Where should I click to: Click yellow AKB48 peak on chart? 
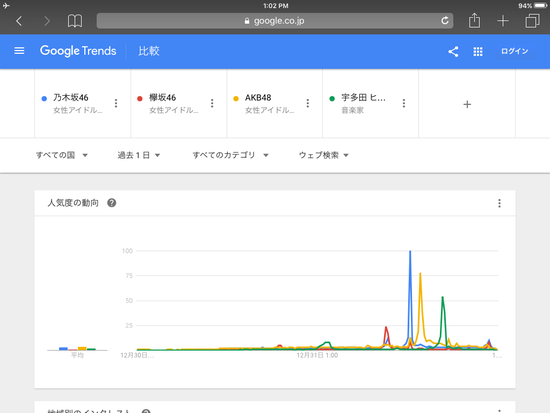(420, 274)
